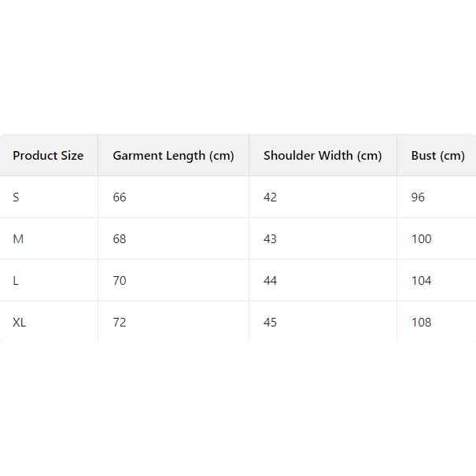Select garment length value 72
The width and height of the screenshot is (476, 476).
point(120,323)
